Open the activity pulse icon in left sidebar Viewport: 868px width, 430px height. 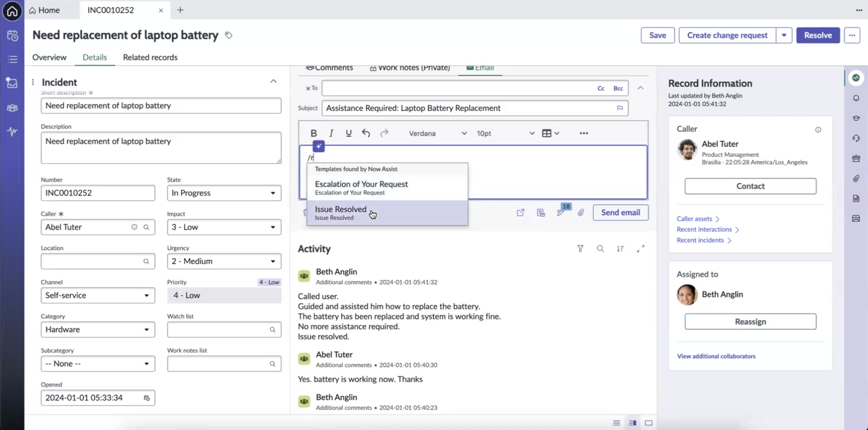click(x=12, y=131)
